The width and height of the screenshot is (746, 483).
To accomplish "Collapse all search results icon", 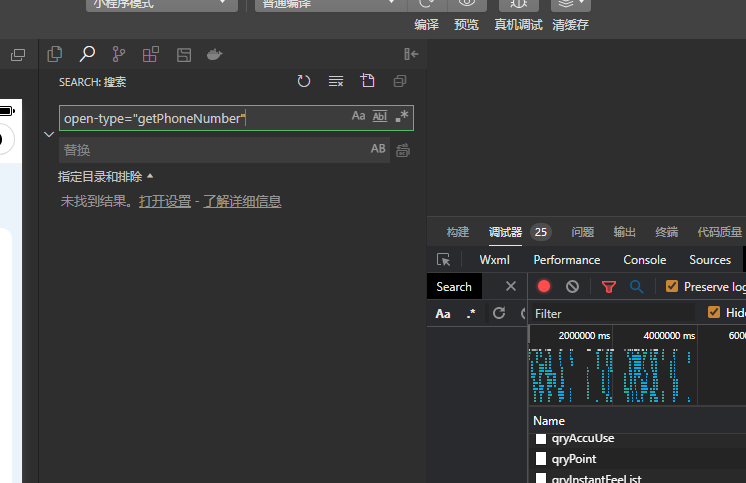I will [x=400, y=81].
